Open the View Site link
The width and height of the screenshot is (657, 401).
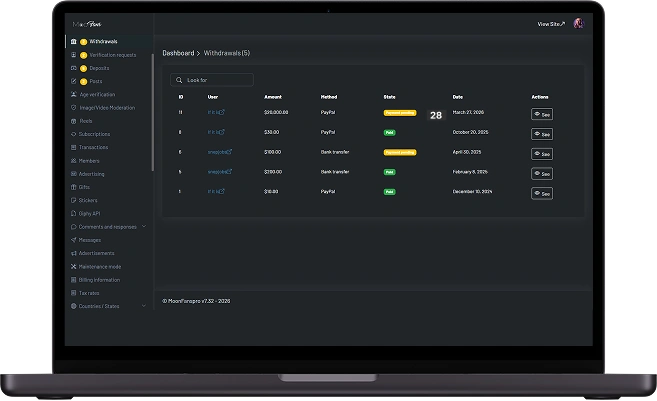click(551, 24)
